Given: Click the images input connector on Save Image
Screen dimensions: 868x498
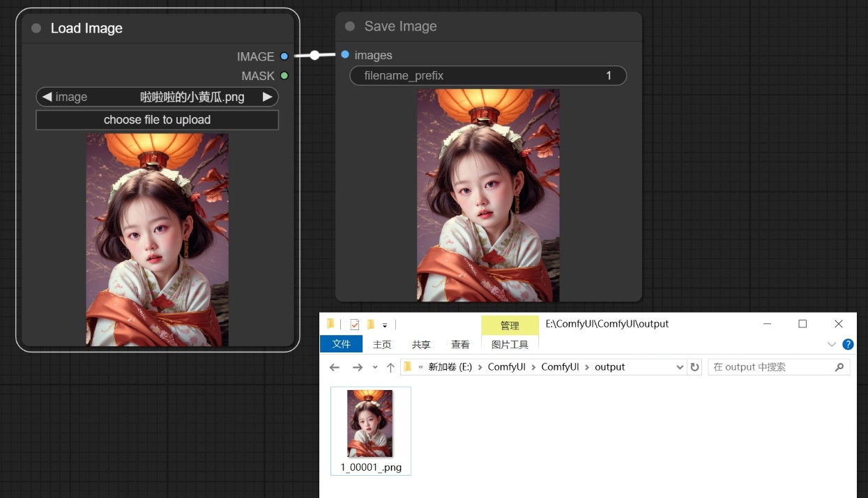Looking at the screenshot, I should pyautogui.click(x=345, y=54).
